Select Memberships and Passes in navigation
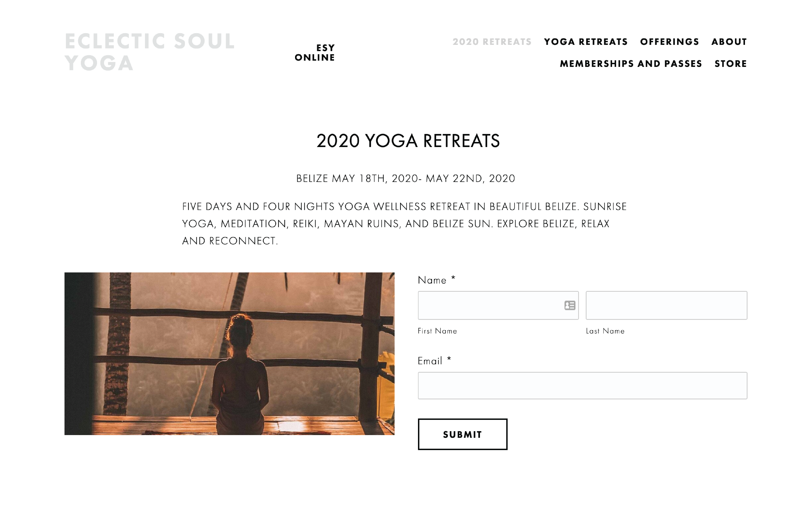812x508 pixels. 631,64
